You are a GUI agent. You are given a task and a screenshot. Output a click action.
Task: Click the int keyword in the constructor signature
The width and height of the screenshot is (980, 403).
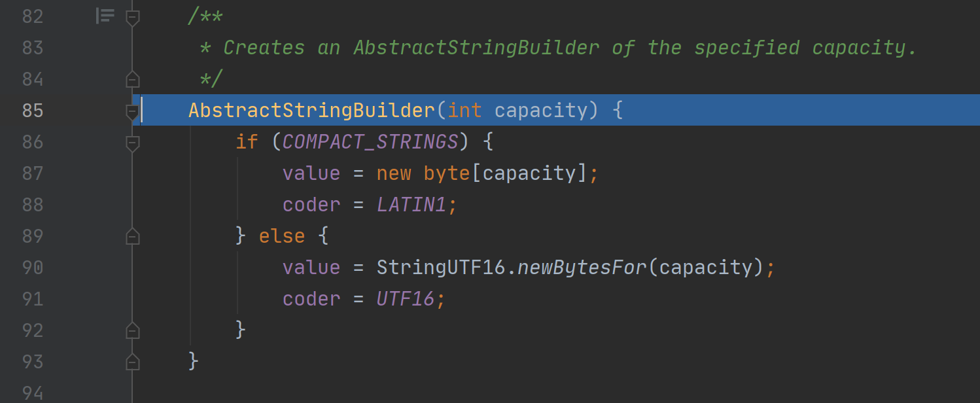tap(464, 111)
